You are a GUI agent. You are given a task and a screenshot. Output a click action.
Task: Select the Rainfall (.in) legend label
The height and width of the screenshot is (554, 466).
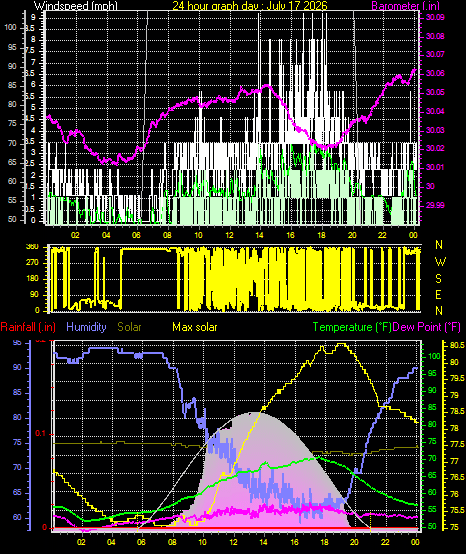click(x=28, y=327)
